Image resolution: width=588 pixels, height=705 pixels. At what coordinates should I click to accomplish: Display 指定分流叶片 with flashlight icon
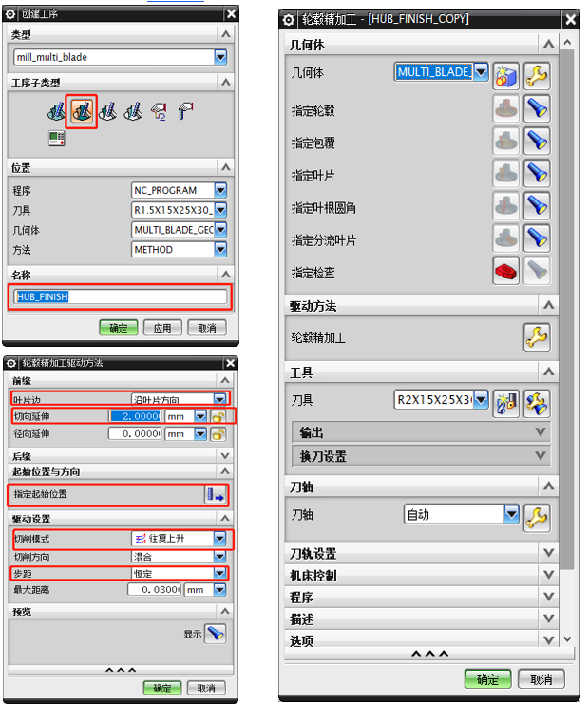pyautogui.click(x=537, y=238)
